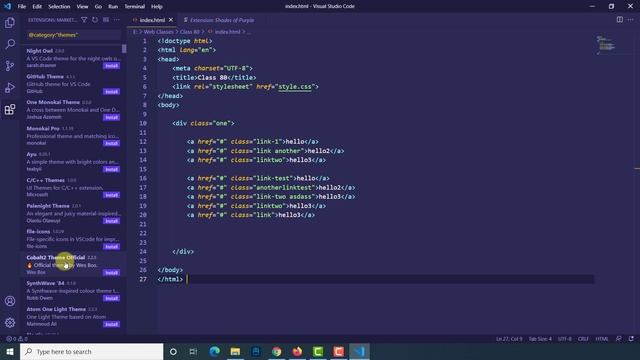Image resolution: width=640 pixels, height=360 pixels.
Task: Install the One Monokai Theme
Action: 111,117
